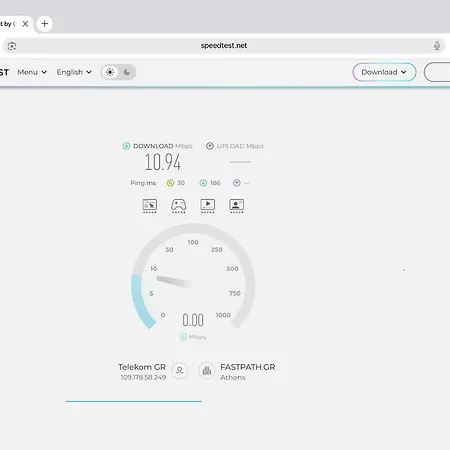
Task: Click the web browsing experience icon
Action: [x=150, y=206]
